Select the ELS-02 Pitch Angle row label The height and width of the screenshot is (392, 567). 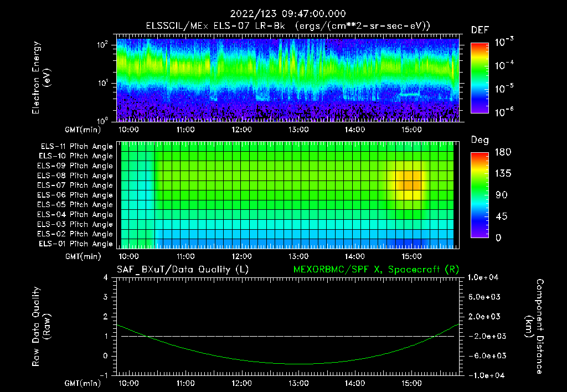point(75,234)
